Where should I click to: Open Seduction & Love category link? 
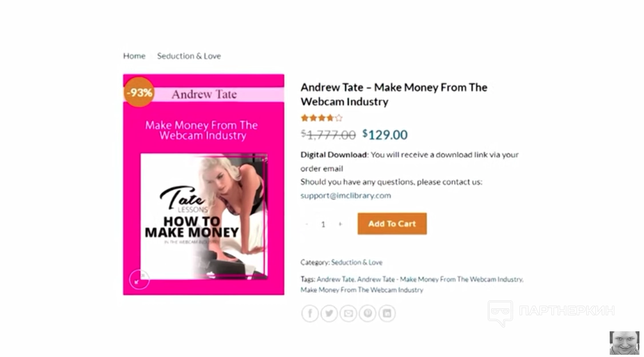tap(357, 262)
